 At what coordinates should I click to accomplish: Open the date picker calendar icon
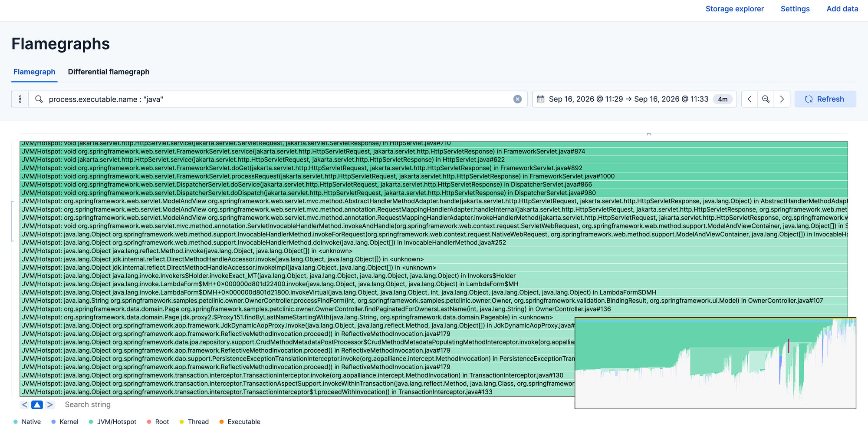tap(540, 99)
